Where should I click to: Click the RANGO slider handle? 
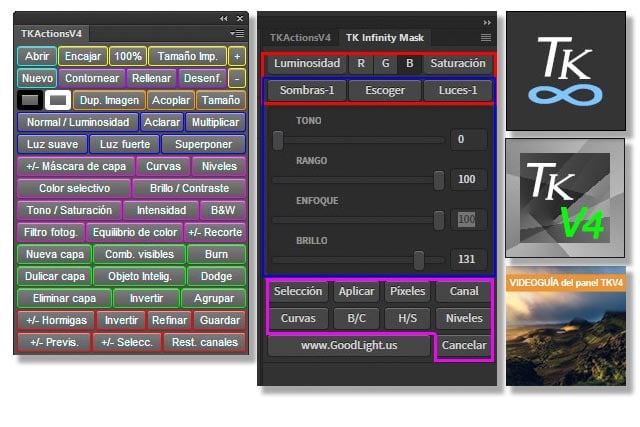(439, 180)
